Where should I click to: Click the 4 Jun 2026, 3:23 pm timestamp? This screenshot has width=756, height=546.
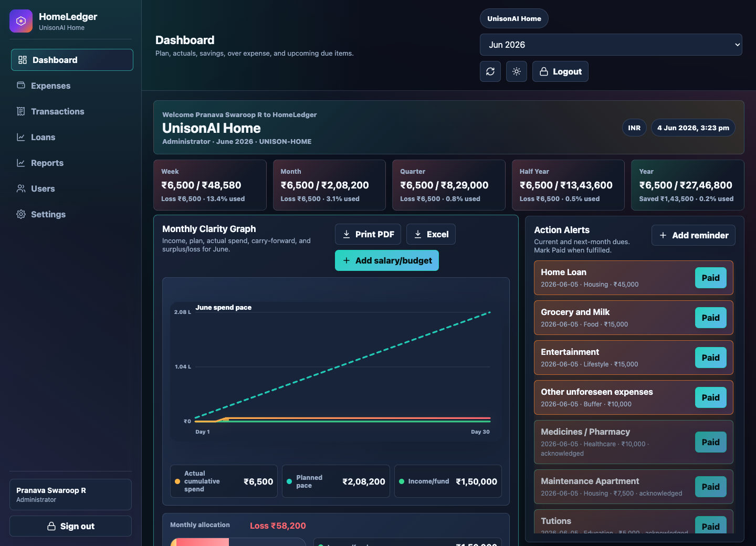point(693,128)
